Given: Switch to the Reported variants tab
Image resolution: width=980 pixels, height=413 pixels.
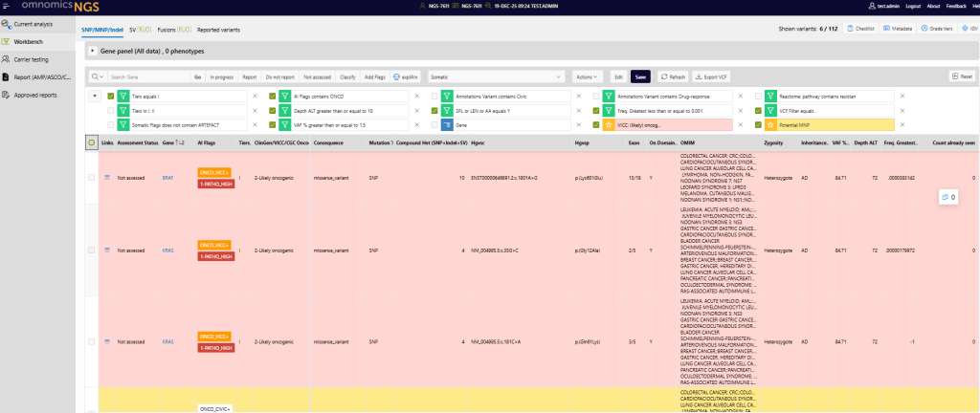Looking at the screenshot, I should coord(219,30).
